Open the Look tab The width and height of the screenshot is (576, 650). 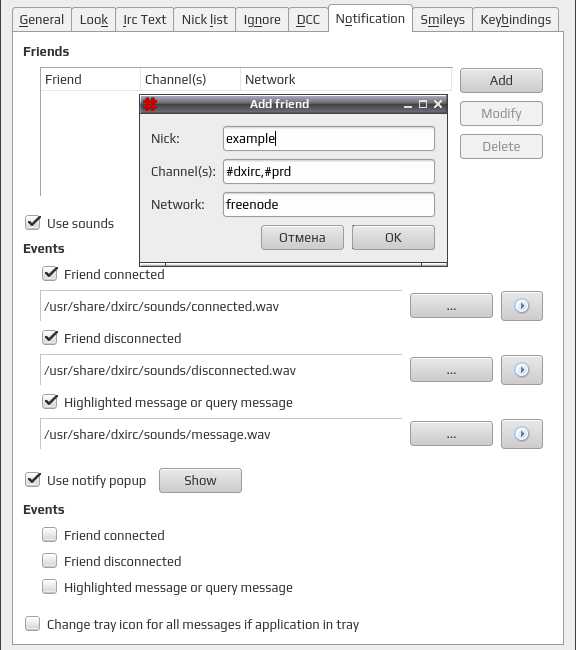[x=94, y=19]
